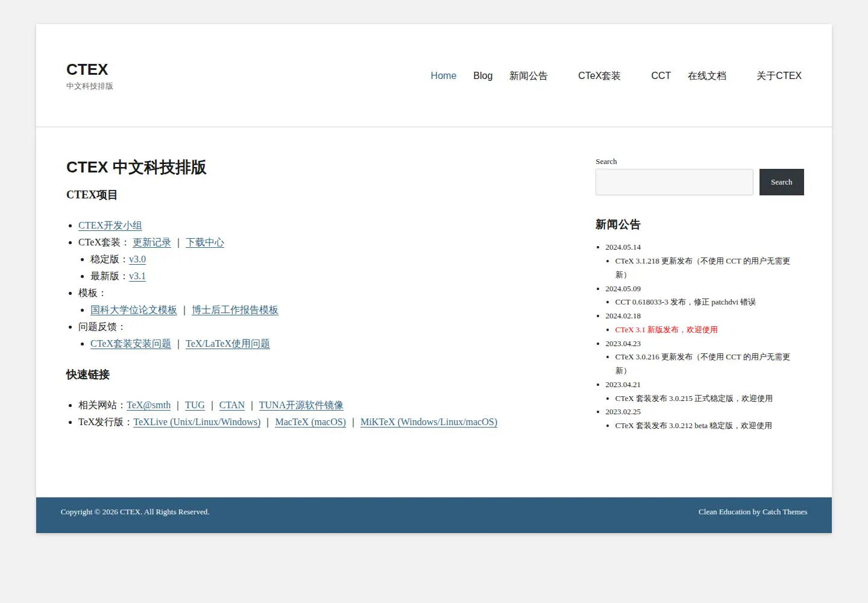
Task: Click the 2024.05.09 news date
Action: pos(623,289)
